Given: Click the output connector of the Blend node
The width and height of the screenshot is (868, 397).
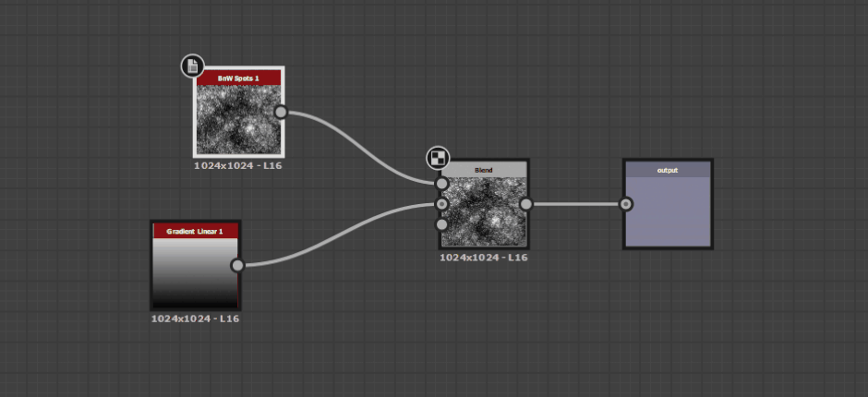Looking at the screenshot, I should [x=526, y=204].
